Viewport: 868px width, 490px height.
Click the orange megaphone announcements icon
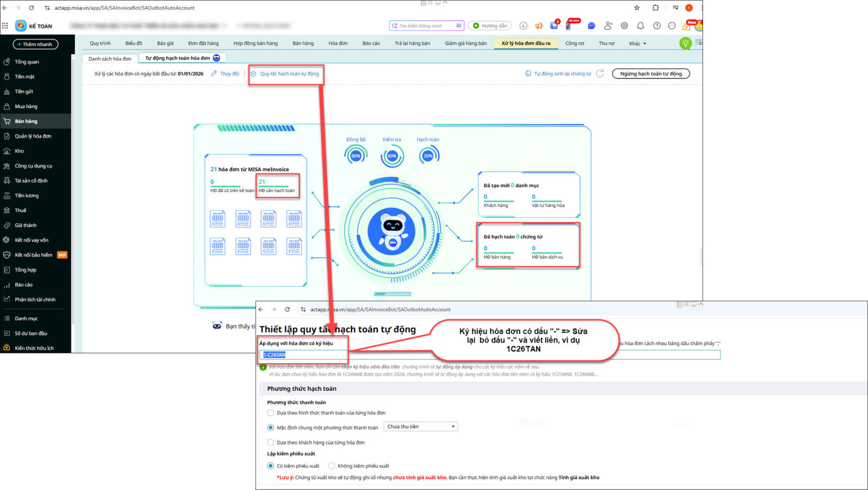tap(539, 25)
